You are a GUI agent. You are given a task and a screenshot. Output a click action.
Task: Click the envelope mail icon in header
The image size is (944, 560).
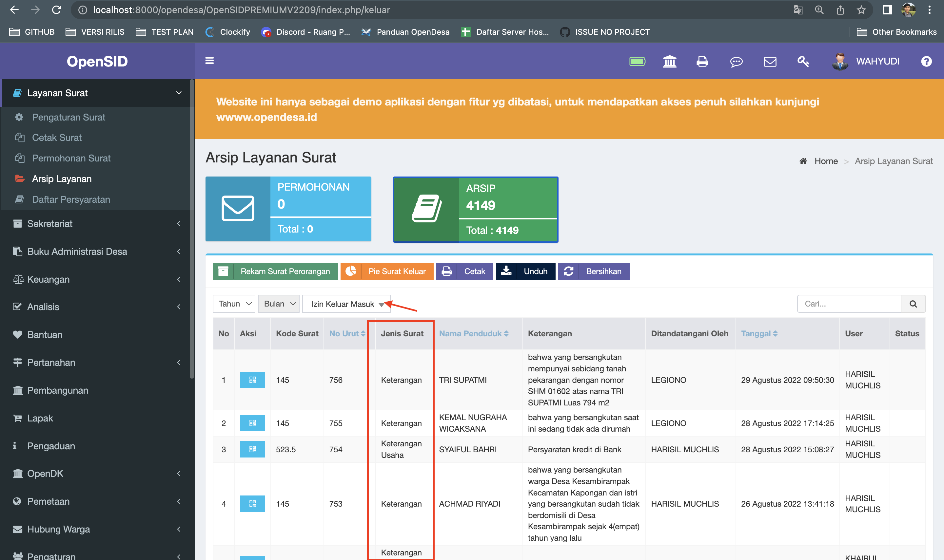(770, 61)
